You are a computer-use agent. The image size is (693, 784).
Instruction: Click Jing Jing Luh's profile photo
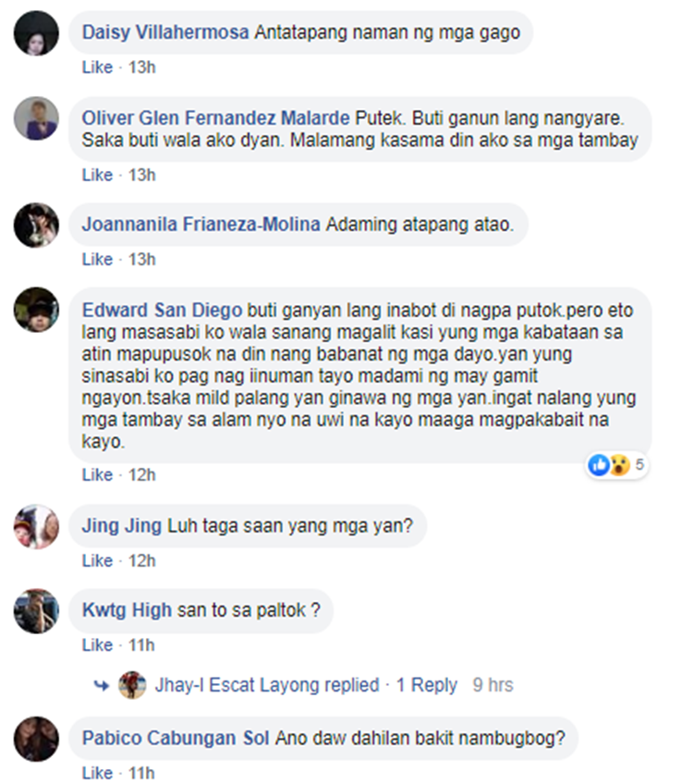[x=36, y=526]
